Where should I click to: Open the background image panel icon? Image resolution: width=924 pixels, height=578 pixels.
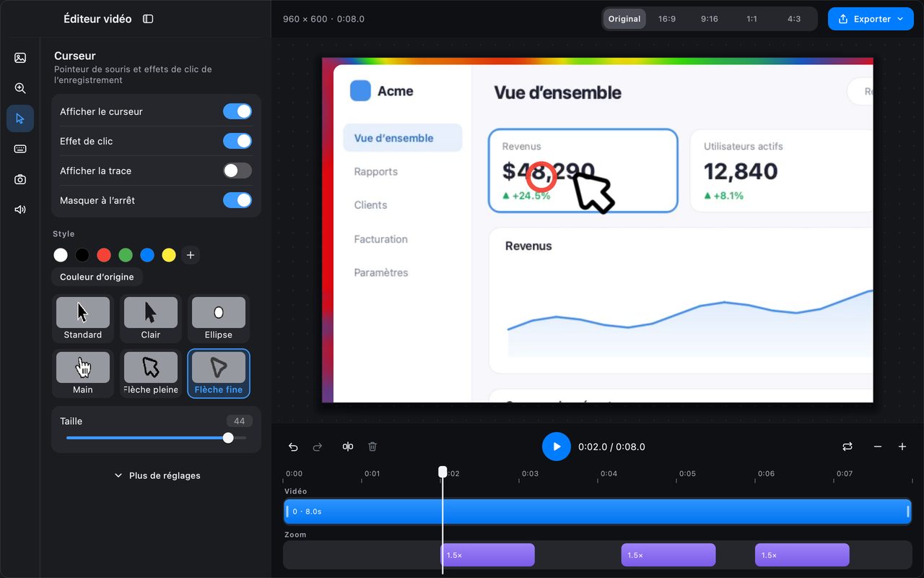(20, 58)
